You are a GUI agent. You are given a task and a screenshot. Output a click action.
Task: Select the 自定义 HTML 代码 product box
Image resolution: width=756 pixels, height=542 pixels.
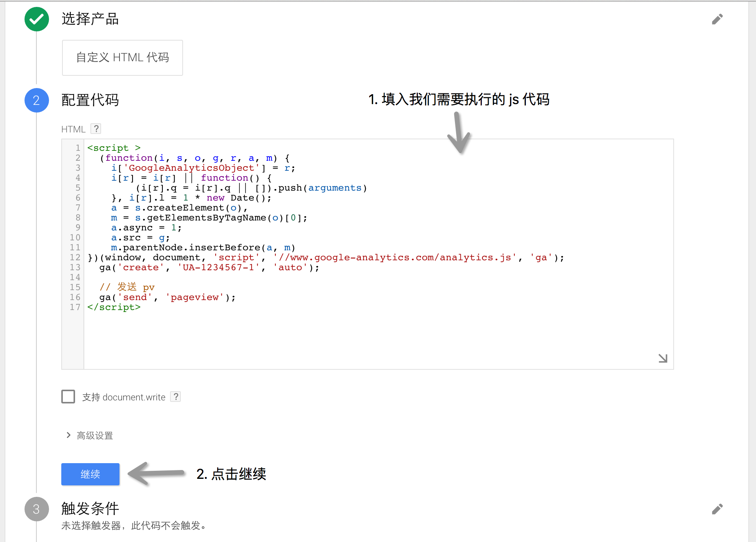coord(123,57)
